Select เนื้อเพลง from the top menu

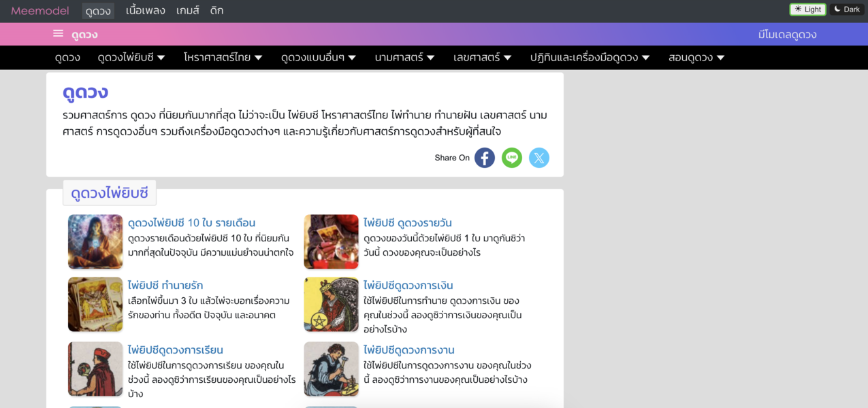(x=144, y=10)
